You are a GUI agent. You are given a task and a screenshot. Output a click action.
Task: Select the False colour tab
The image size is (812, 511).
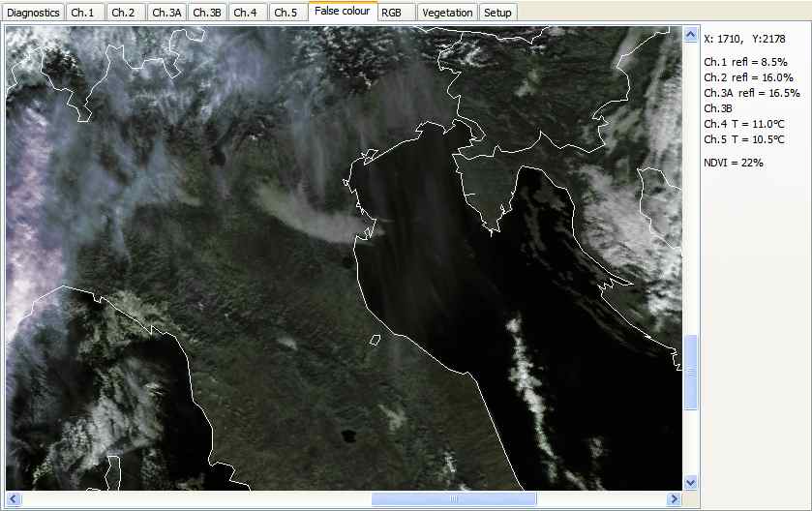pos(343,11)
